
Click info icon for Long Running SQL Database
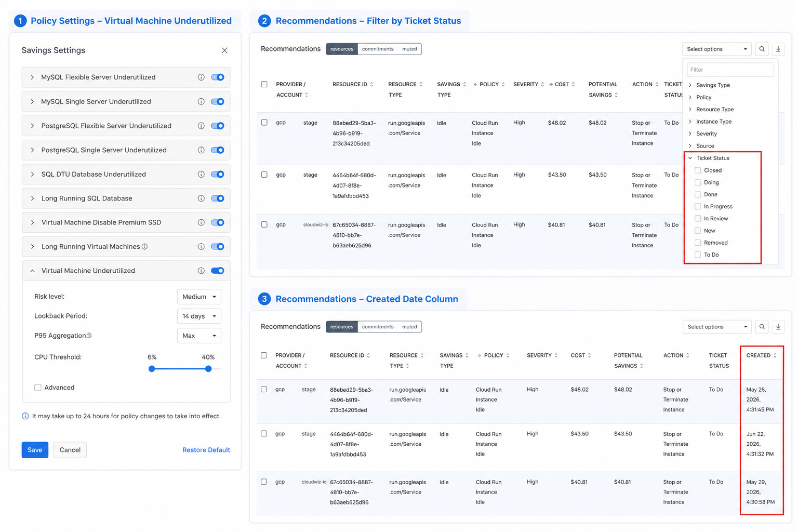coord(201,198)
